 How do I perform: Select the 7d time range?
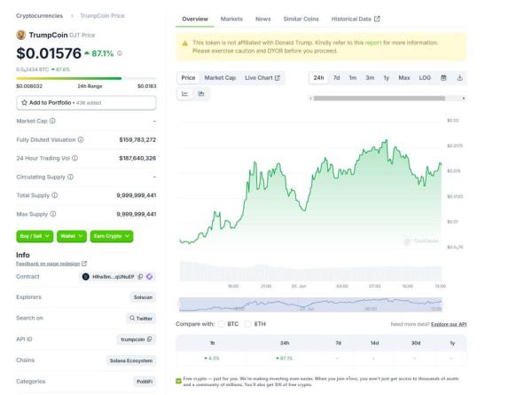(337, 78)
